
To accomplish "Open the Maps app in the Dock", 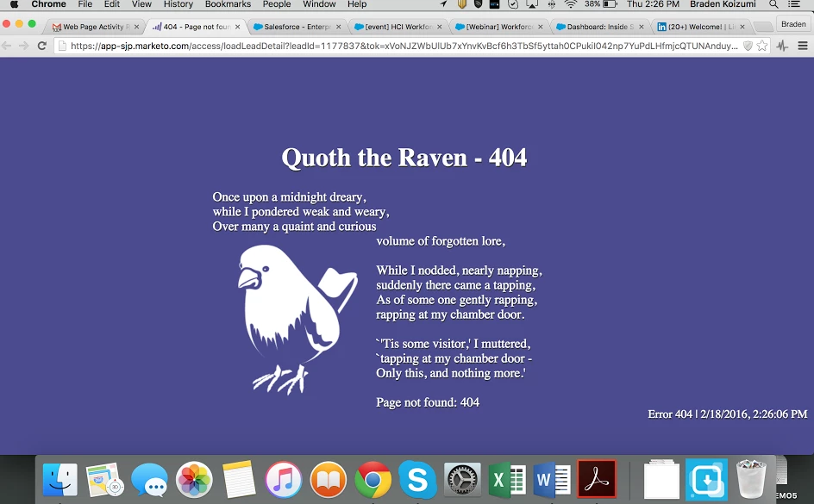I will [x=104, y=480].
